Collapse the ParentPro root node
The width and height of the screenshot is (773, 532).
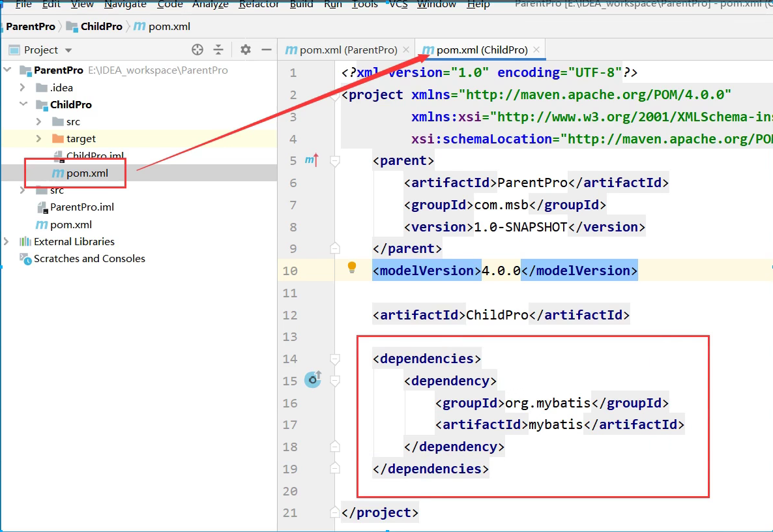click(7, 70)
